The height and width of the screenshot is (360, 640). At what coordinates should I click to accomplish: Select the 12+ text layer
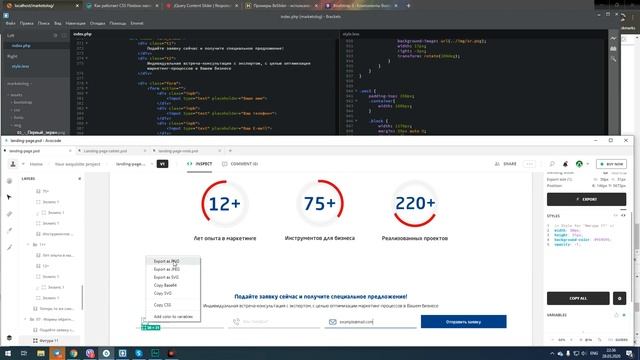(x=46, y=266)
